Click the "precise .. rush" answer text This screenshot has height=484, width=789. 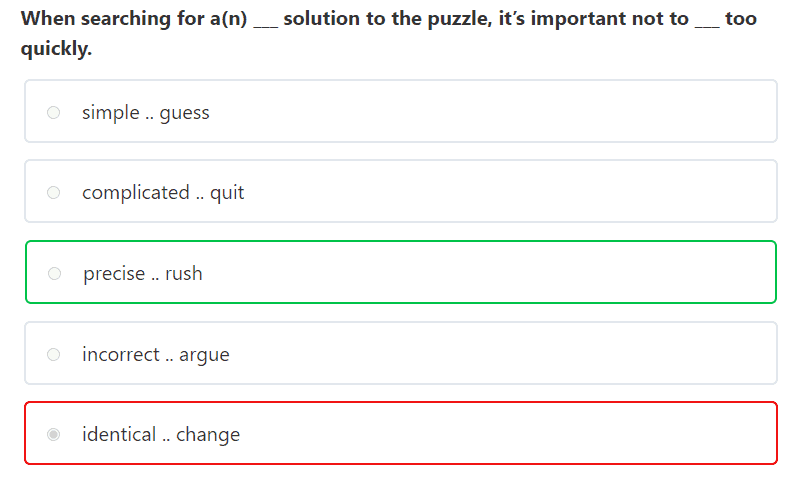[143, 273]
